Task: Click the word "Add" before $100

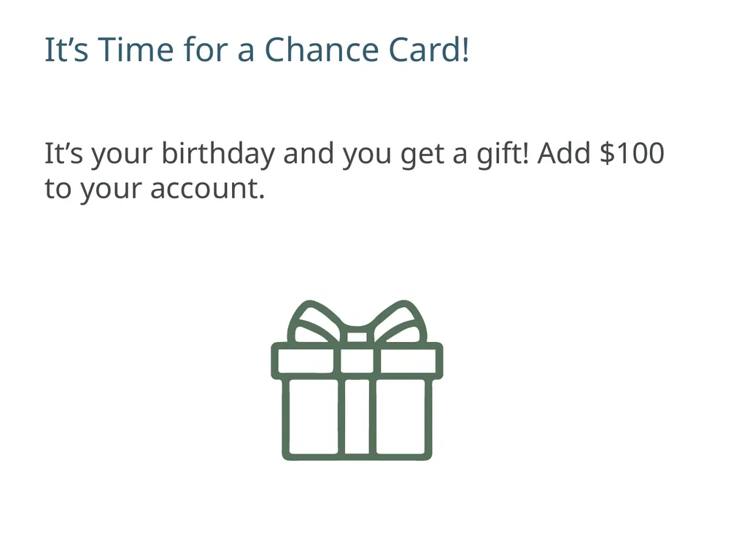Action: tap(565, 153)
